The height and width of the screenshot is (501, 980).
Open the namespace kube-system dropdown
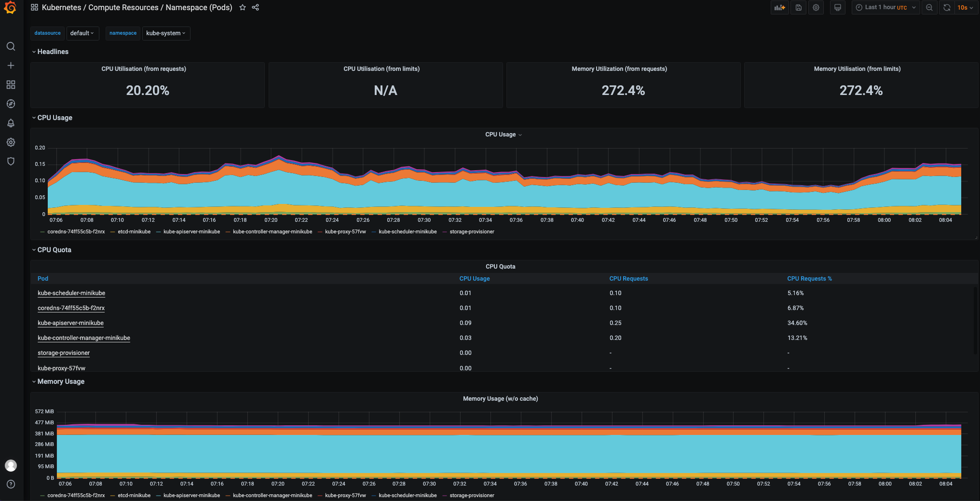pyautogui.click(x=166, y=33)
